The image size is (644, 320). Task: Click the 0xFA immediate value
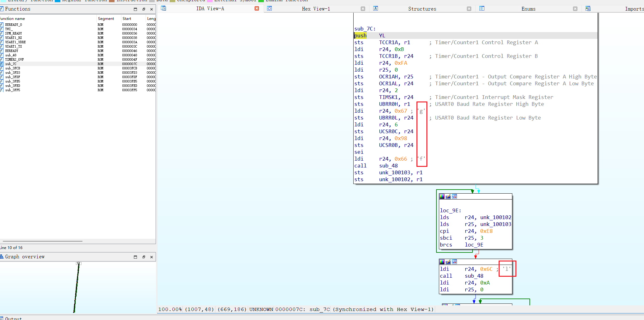pyautogui.click(x=401, y=63)
